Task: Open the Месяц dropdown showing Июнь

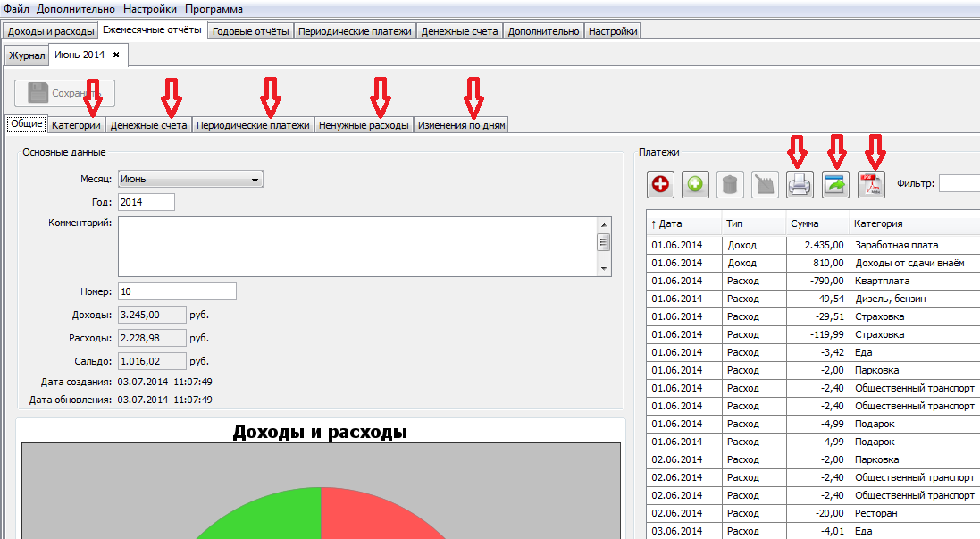Action: tap(190, 179)
